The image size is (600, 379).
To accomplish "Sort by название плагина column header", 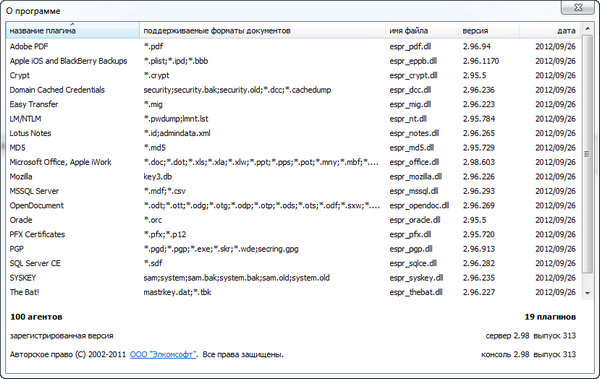I will point(73,31).
